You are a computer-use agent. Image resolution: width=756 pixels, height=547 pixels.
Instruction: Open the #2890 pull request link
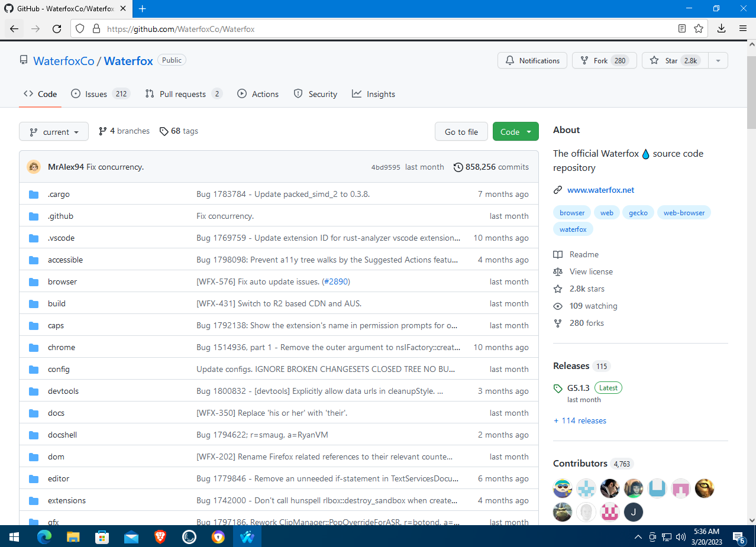point(335,281)
